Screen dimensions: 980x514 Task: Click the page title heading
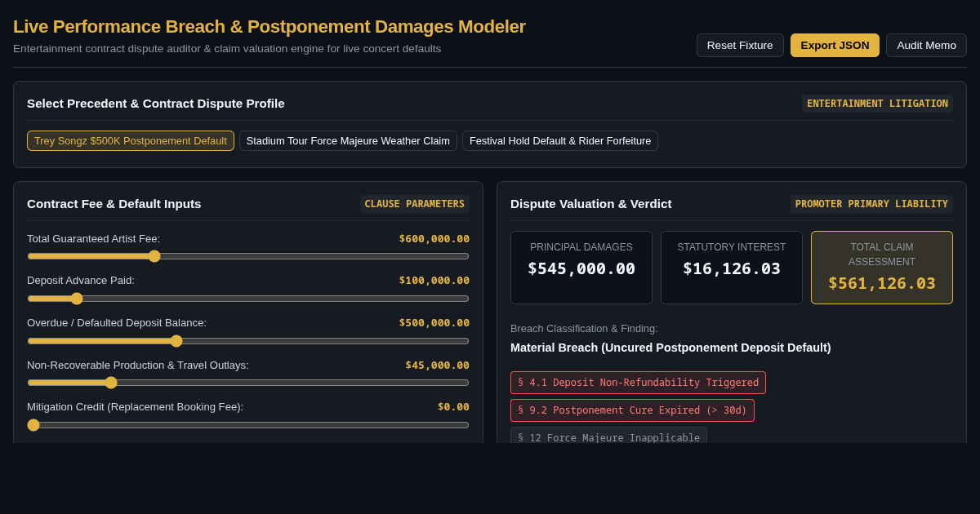coord(269,27)
